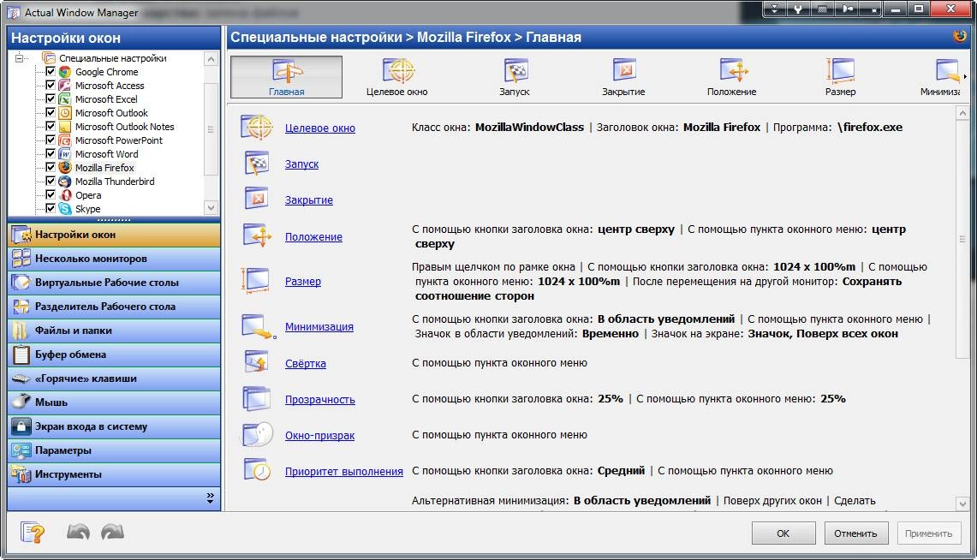Select Microsoft Word in the tree
Image resolution: width=977 pixels, height=560 pixels.
(106, 154)
